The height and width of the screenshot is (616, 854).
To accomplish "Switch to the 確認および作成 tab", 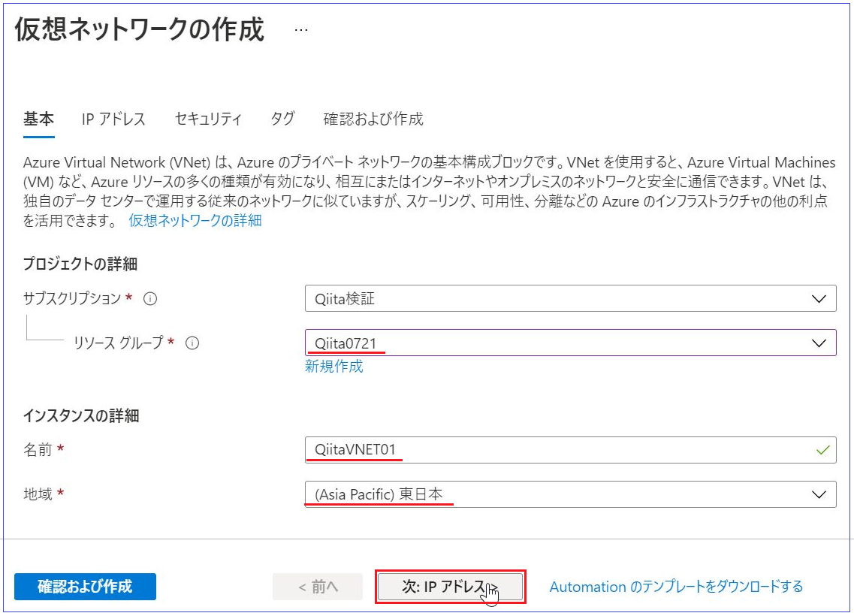I will [373, 119].
